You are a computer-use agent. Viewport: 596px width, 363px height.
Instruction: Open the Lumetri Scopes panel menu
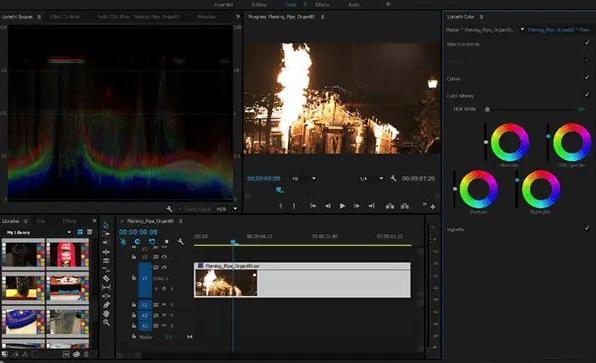click(39, 17)
